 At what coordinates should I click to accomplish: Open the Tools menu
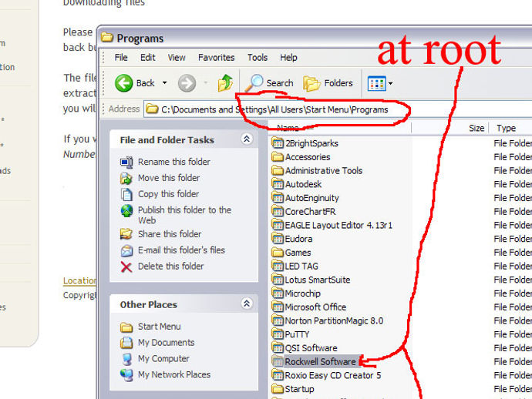[x=258, y=58]
